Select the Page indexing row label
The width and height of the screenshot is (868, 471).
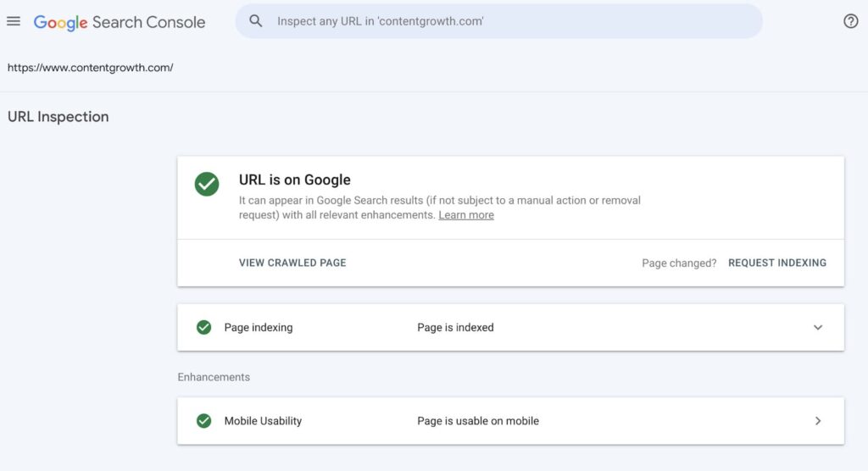259,328
